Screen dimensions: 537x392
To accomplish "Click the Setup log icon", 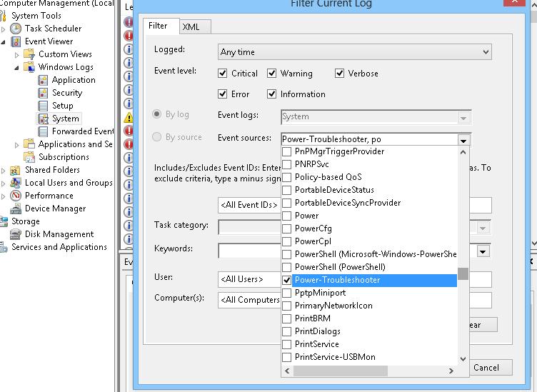I will (x=43, y=106).
